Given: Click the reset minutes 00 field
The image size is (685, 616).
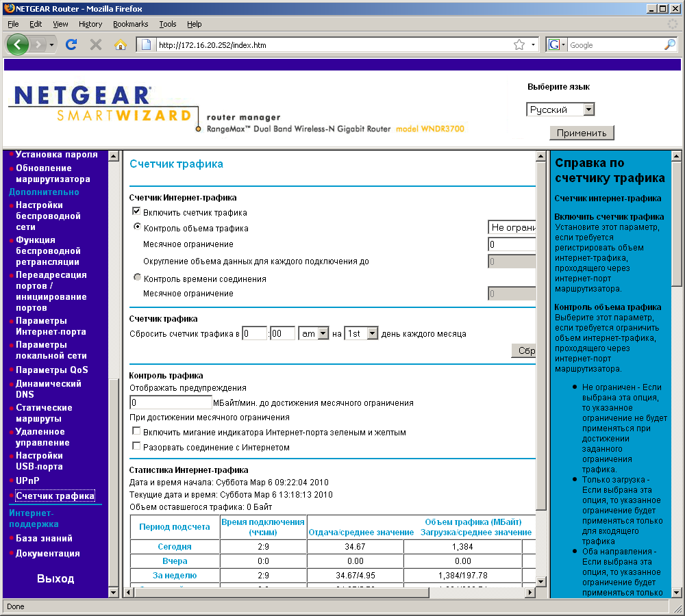Looking at the screenshot, I should click(x=282, y=333).
